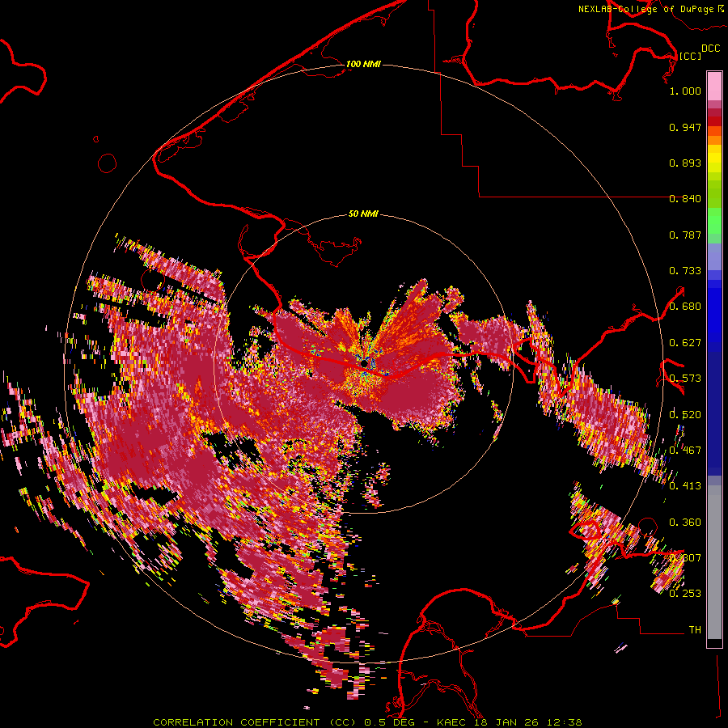Click the 12:38 timestamp in the caption
Screen dimensions: 728x728
pos(564,722)
